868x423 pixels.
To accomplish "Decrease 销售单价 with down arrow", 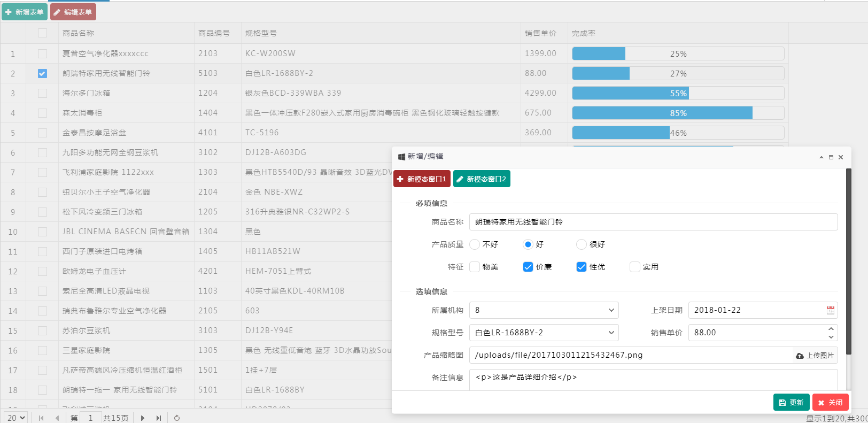I will click(831, 336).
